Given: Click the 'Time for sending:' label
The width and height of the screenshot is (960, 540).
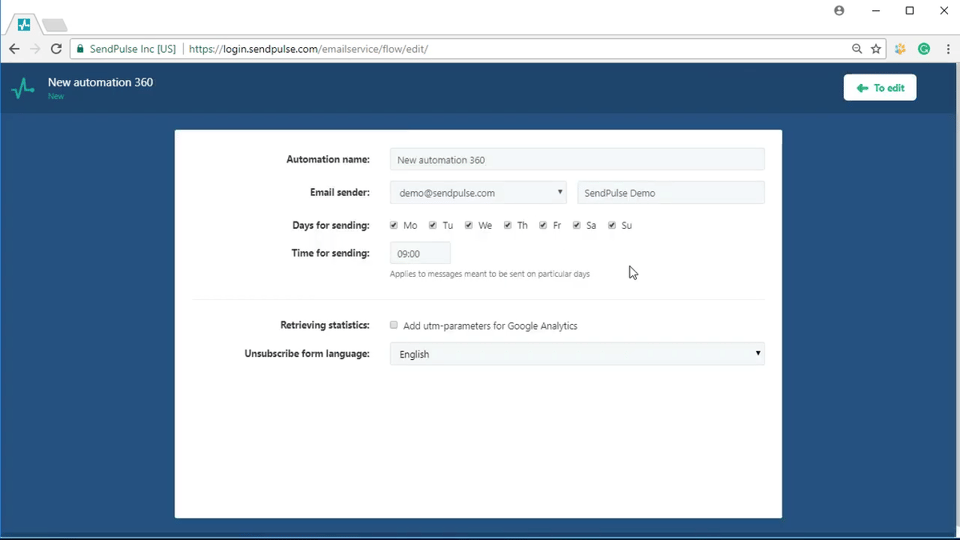Looking at the screenshot, I should pyautogui.click(x=331, y=253).
